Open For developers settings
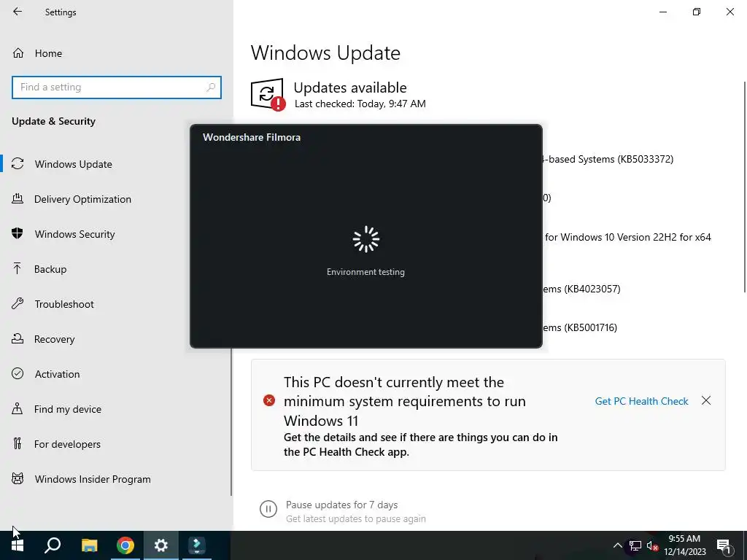This screenshot has height=560, width=747. pos(67,444)
